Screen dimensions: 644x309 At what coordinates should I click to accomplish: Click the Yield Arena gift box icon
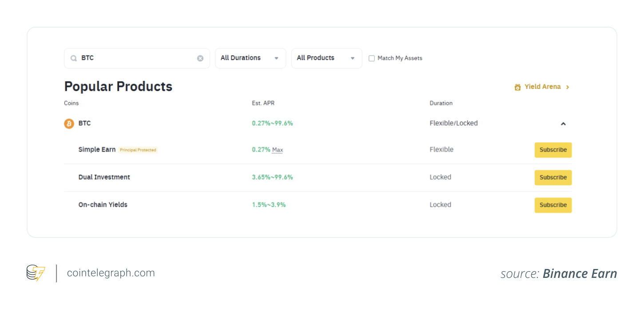517,87
